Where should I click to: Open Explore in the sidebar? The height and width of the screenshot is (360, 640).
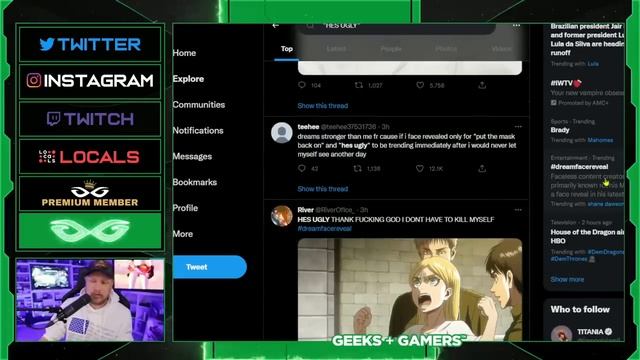click(x=188, y=79)
